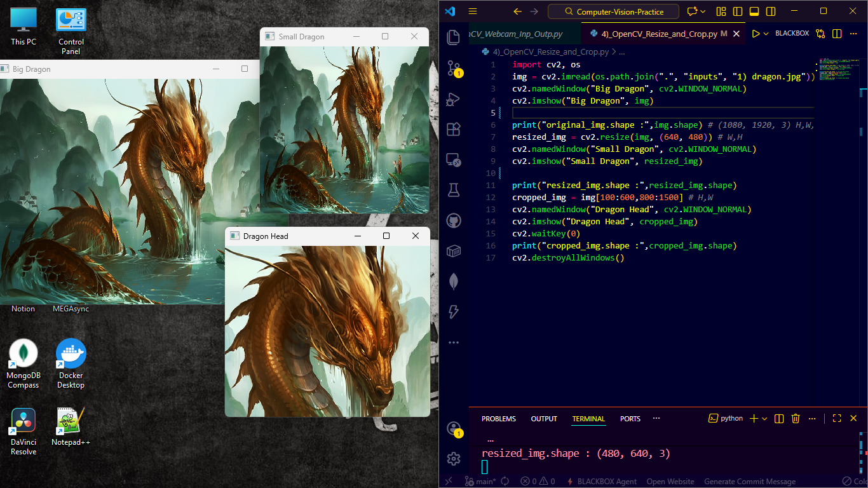Open the Extensions view
Screen dimensions: 868x488
point(454,129)
